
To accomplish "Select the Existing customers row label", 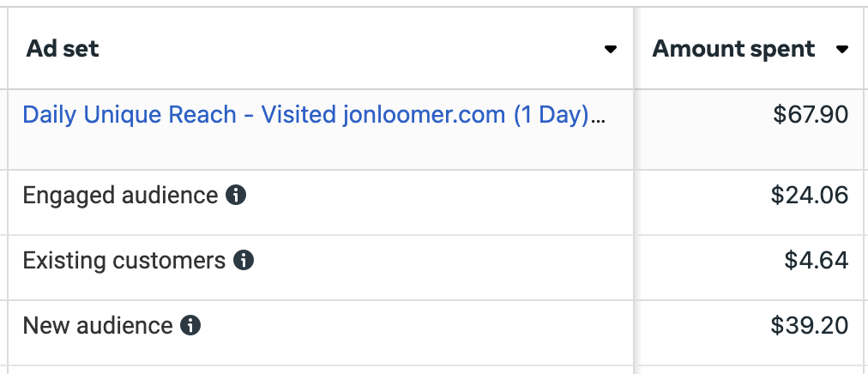I will [124, 260].
